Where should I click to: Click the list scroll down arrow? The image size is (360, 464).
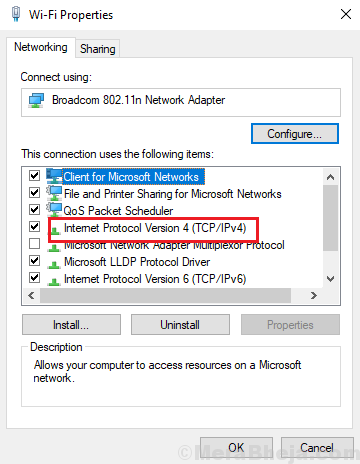tap(330, 279)
